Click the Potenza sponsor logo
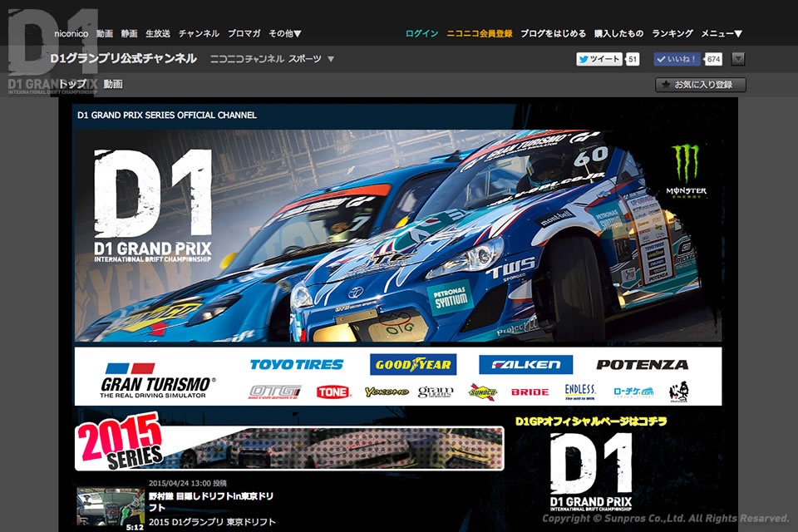The width and height of the screenshot is (798, 532). pyautogui.click(x=643, y=365)
